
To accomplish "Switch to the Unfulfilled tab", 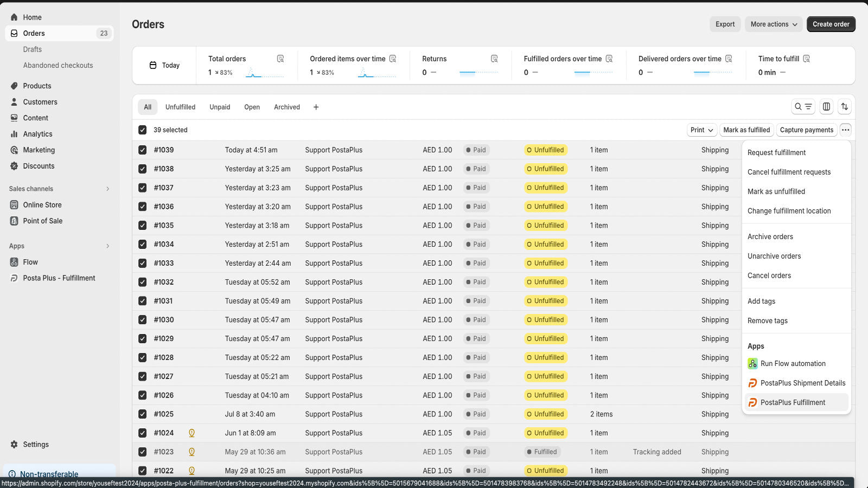I will coord(180,107).
